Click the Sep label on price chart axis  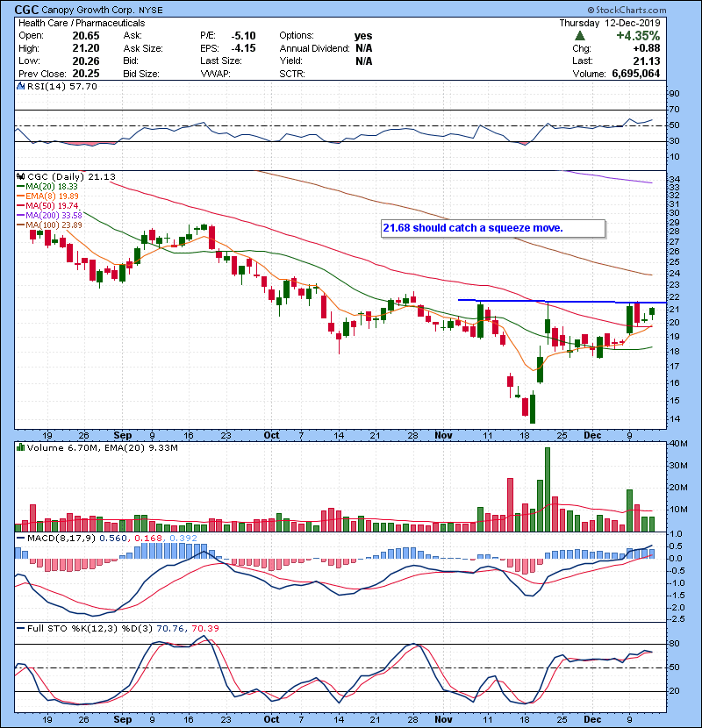click(123, 435)
